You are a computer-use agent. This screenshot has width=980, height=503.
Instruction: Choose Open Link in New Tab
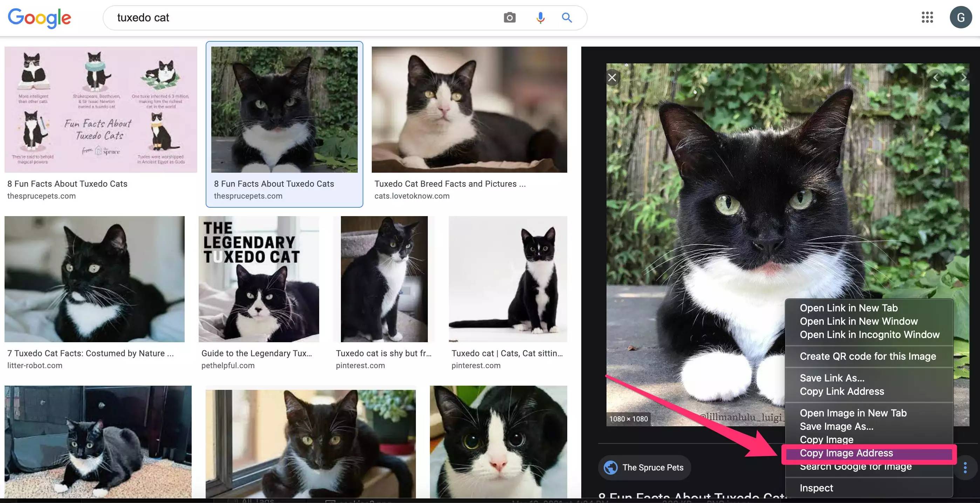pos(848,308)
